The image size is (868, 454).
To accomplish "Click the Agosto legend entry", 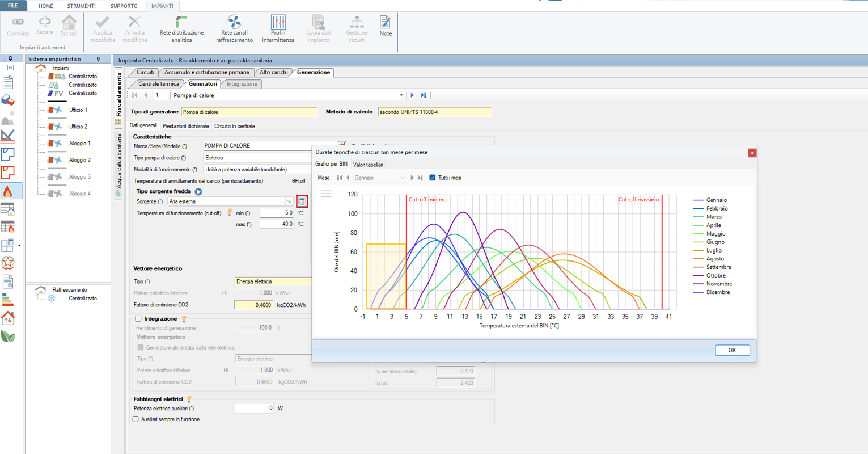I will tap(708, 259).
